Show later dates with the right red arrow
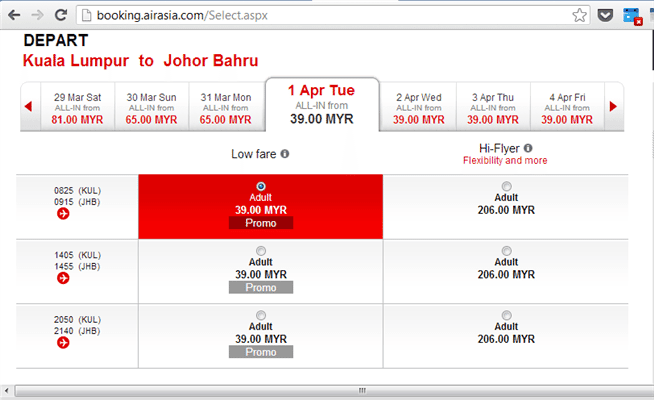654x400 pixels. coord(613,106)
